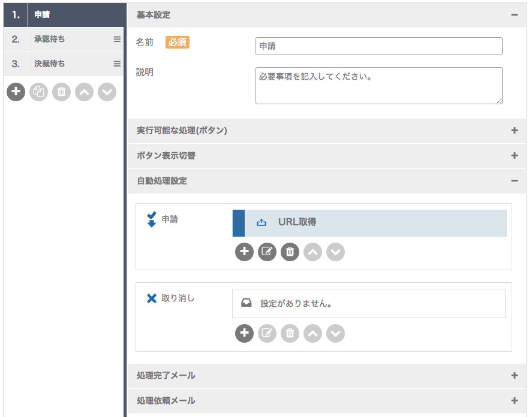Grab the reorder handle for 決裁待ち
The image size is (532, 417).
tap(117, 64)
